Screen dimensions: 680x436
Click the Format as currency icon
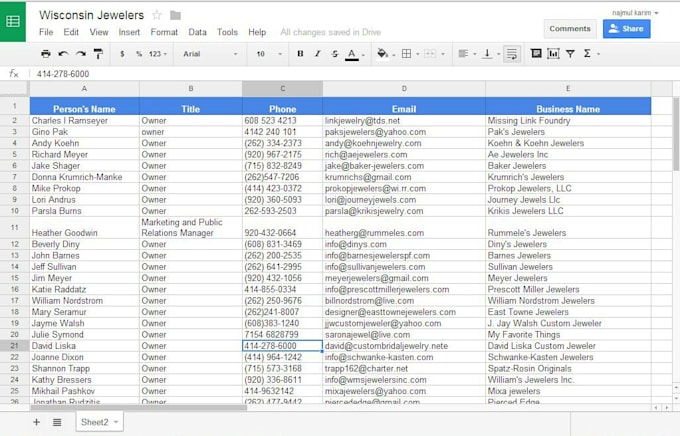(x=125, y=54)
